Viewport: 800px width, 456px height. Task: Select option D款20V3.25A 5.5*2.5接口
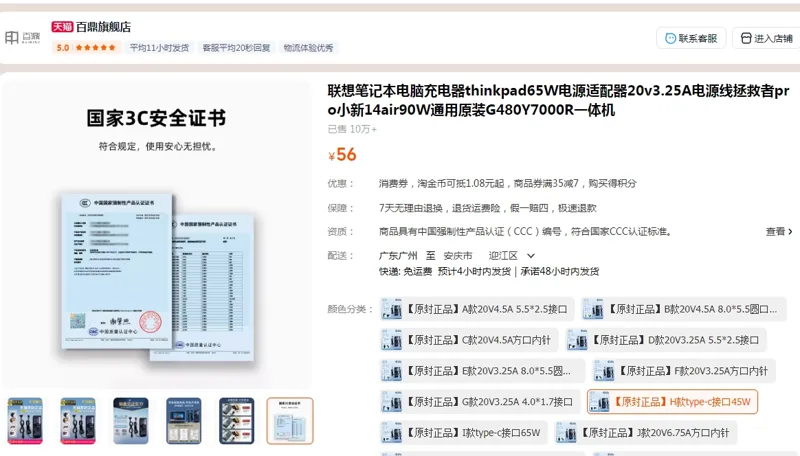click(666, 340)
